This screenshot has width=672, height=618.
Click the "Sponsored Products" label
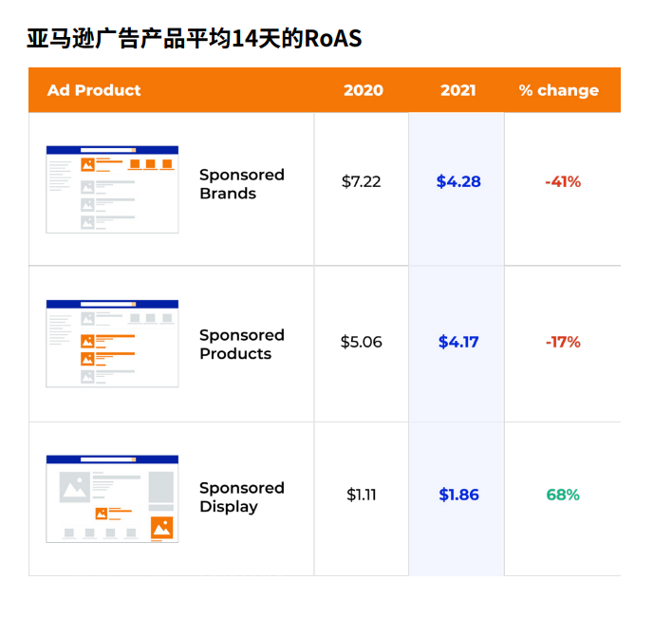[x=242, y=345]
